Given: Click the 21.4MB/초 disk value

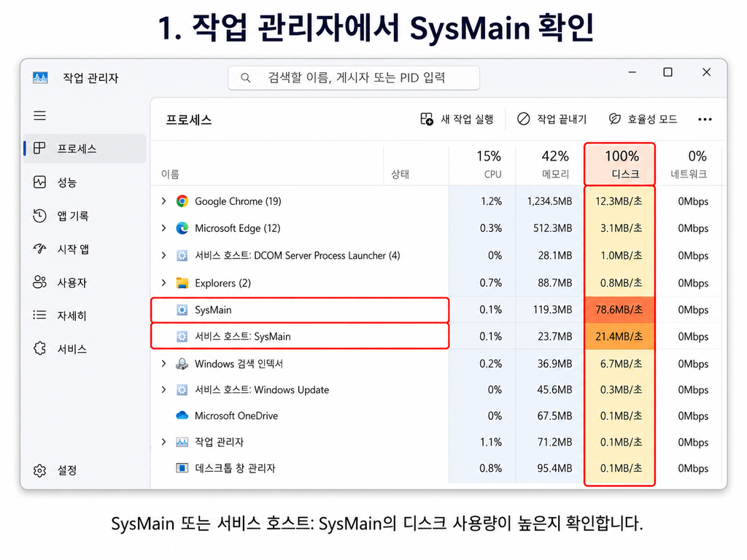Looking at the screenshot, I should coord(619,337).
